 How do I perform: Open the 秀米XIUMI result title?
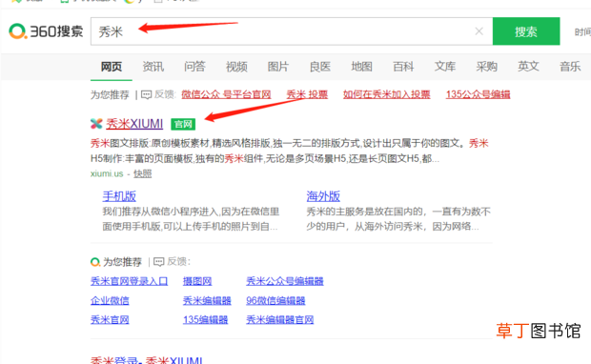coord(134,124)
